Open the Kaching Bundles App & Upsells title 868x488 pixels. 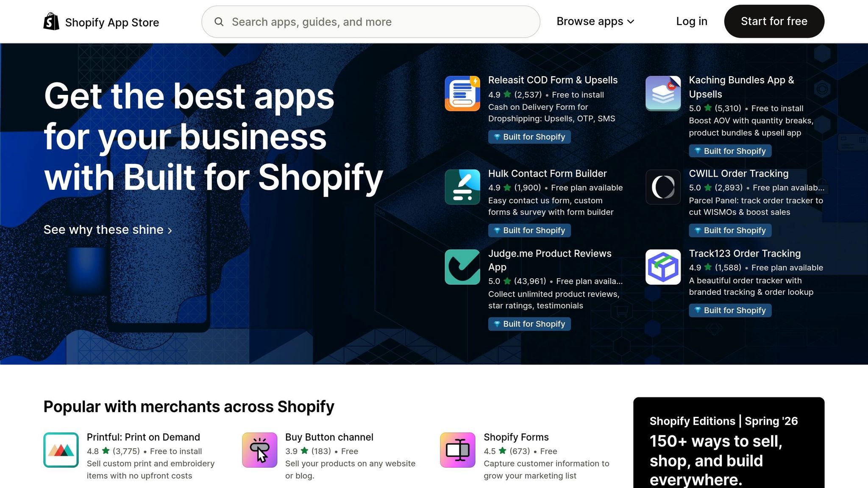tap(741, 87)
